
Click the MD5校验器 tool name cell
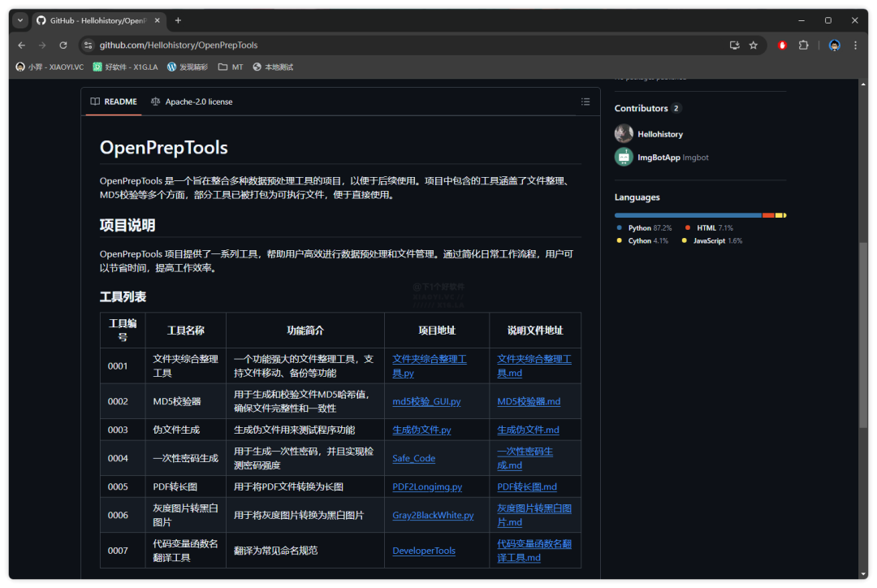click(186, 402)
